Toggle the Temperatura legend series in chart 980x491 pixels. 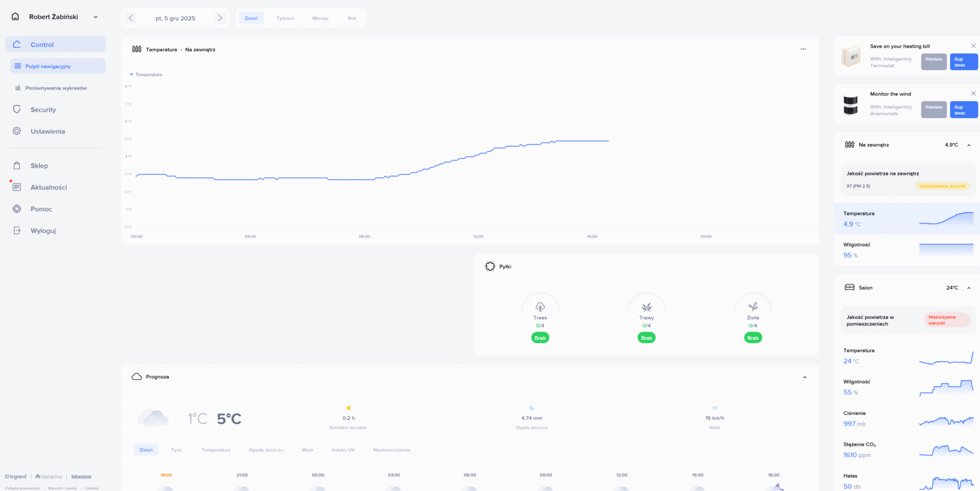point(147,75)
